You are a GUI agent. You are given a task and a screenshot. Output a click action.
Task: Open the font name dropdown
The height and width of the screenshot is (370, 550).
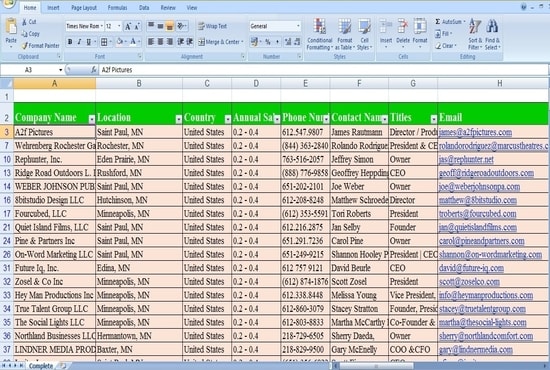[x=102, y=26]
